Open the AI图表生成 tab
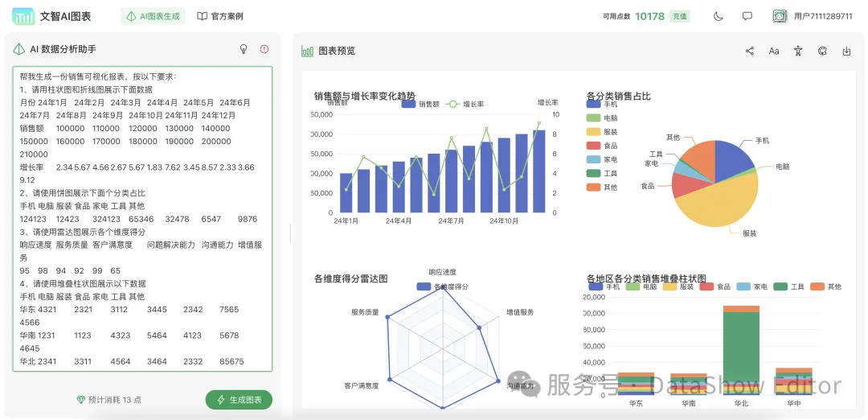This screenshot has width=868, height=420. coord(154,17)
